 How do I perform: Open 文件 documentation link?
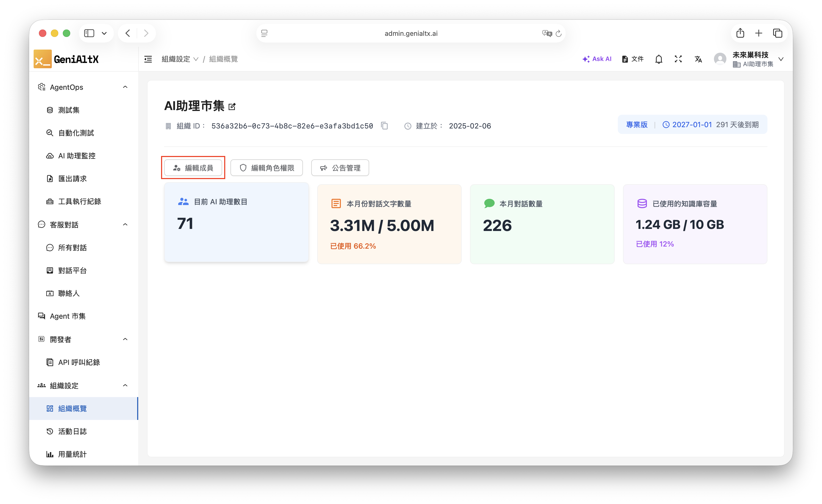click(x=633, y=59)
